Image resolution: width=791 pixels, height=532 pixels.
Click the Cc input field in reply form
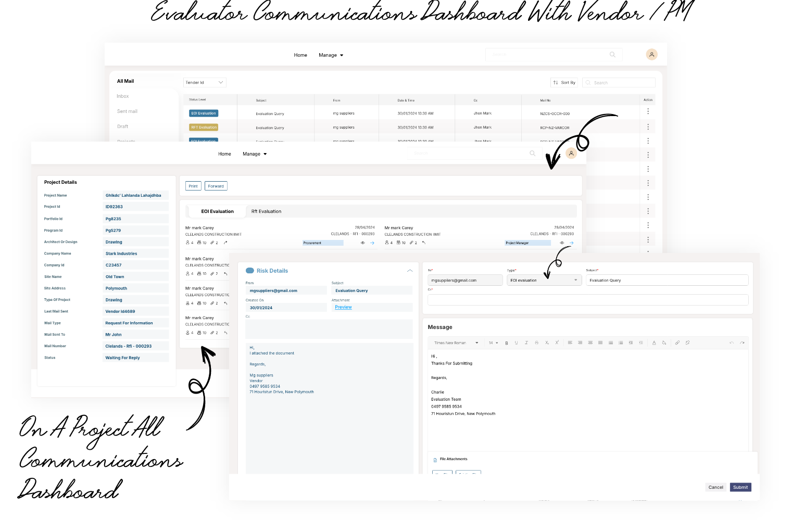click(587, 300)
